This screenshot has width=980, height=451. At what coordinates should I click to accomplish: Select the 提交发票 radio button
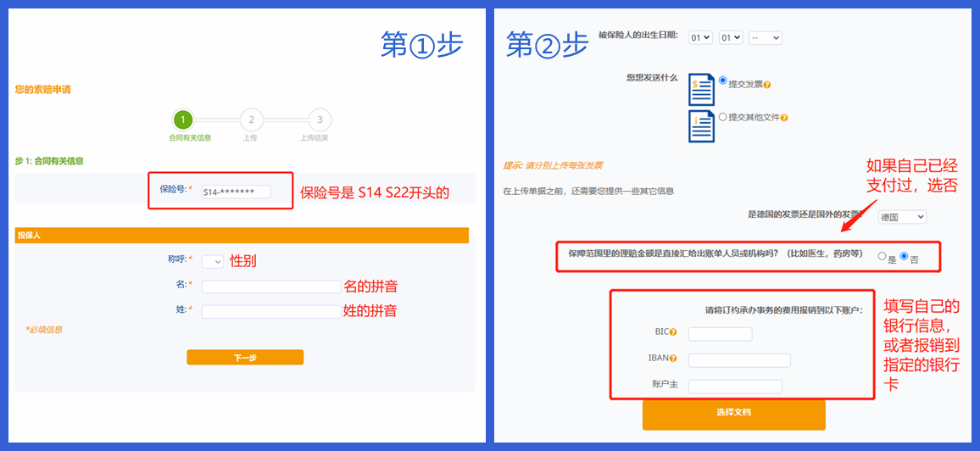pyautogui.click(x=722, y=81)
